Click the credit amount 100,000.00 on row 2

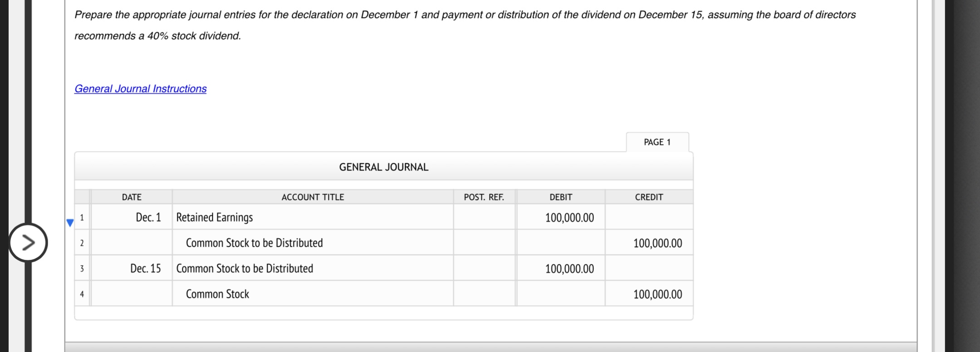coord(657,243)
